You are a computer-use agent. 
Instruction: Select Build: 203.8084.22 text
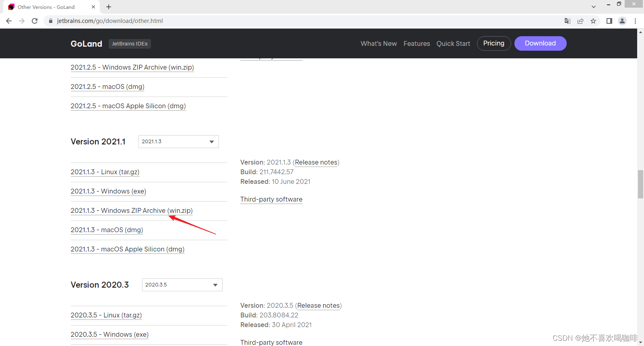point(269,315)
